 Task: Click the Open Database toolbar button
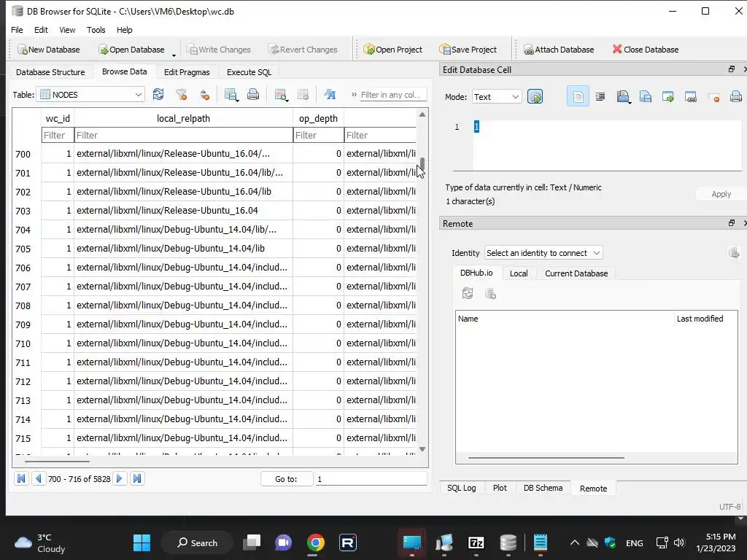131,49
